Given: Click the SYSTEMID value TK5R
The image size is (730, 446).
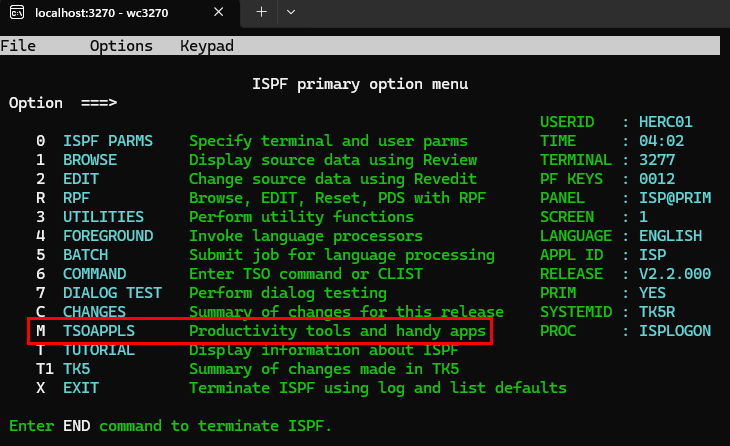Looking at the screenshot, I should tap(657, 312).
